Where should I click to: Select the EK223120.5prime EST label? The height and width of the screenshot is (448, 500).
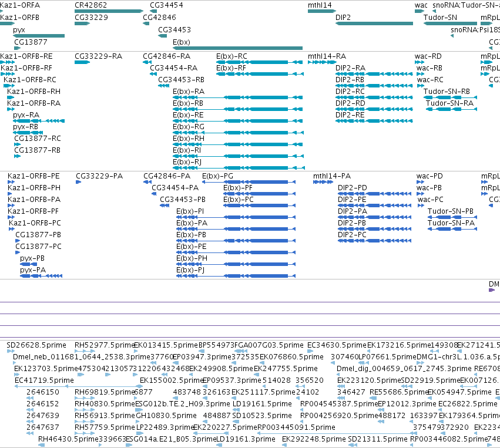[369, 380]
